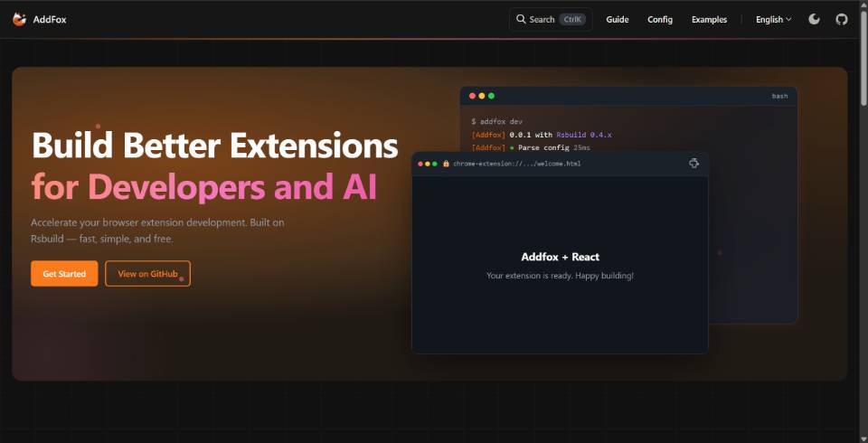Open the Guide nav item

pos(618,19)
